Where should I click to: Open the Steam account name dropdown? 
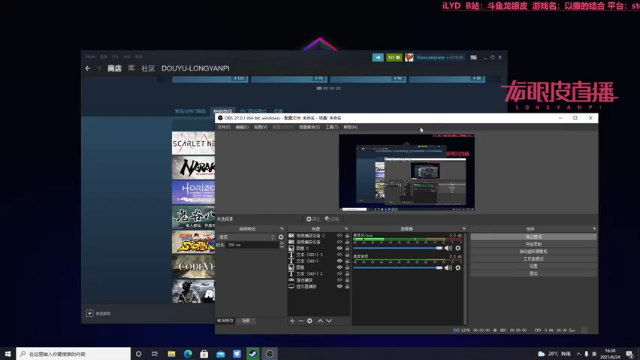tap(440, 58)
